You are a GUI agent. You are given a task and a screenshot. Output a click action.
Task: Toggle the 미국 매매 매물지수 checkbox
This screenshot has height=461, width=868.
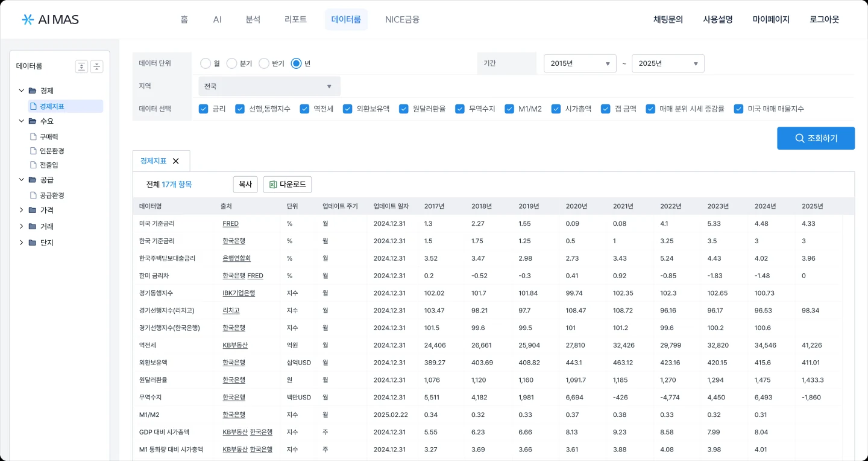[738, 109]
